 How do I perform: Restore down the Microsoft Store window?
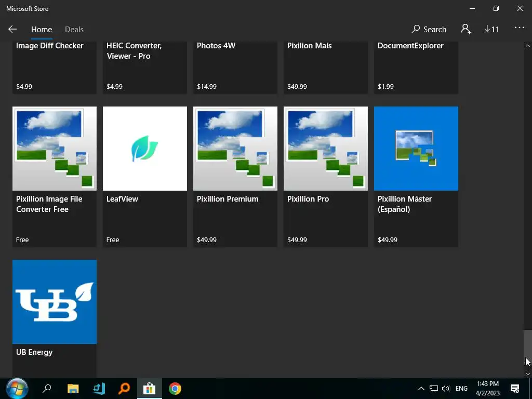[496, 8]
